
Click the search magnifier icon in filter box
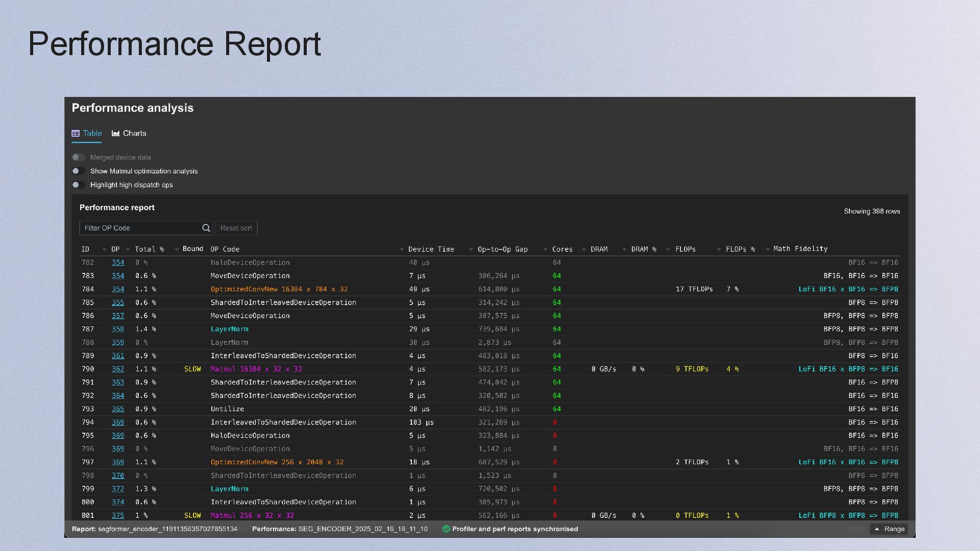pyautogui.click(x=206, y=228)
